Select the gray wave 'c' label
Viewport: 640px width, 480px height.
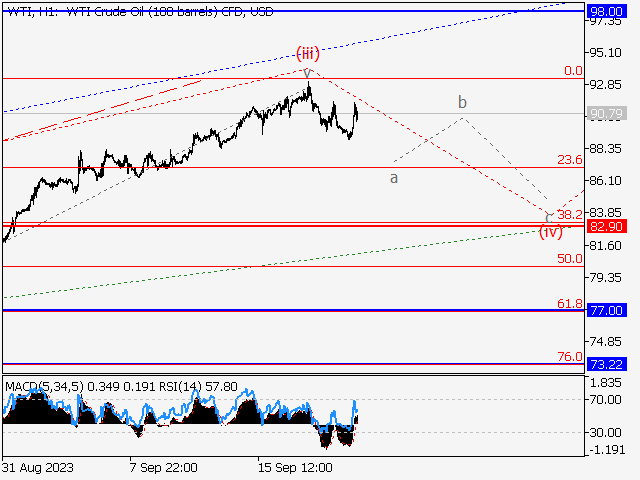click(549, 218)
